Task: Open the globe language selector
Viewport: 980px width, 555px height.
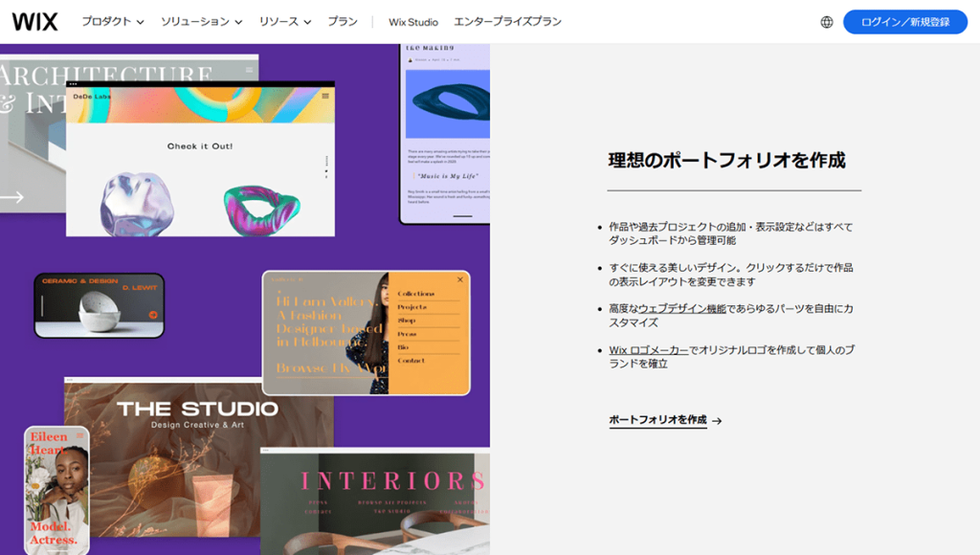Action: click(827, 22)
